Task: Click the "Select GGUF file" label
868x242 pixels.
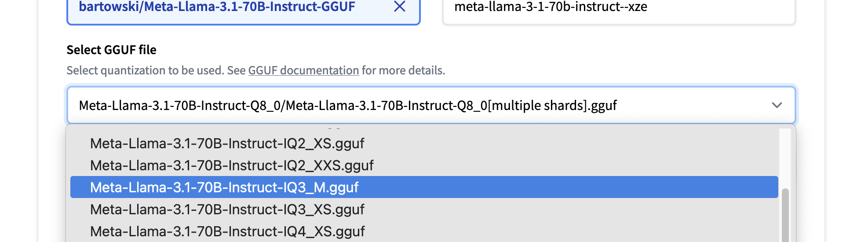Action: click(111, 50)
